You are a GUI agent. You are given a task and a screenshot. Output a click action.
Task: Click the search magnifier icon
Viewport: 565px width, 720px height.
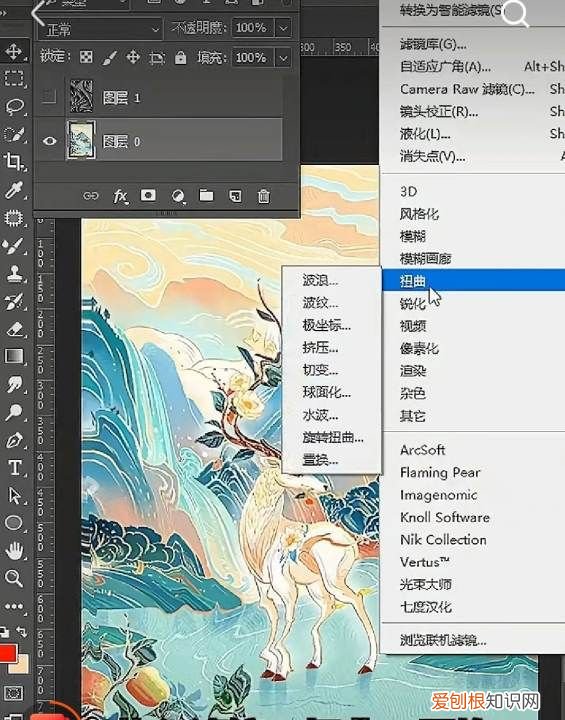pyautogui.click(x=515, y=14)
